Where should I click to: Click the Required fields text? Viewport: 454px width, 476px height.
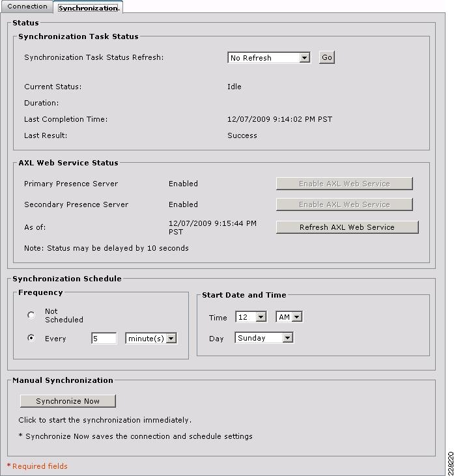click(x=40, y=466)
